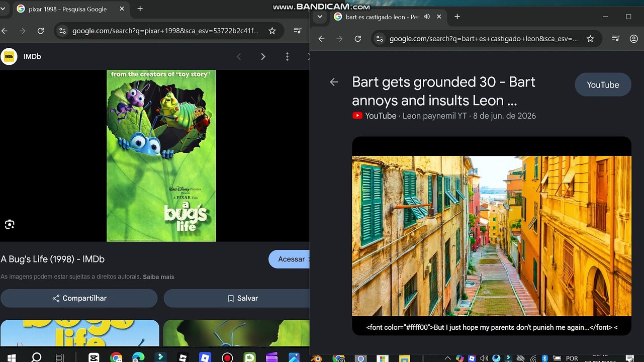Open the Bart gets grounded 30 video title
Viewport: 644px width, 362px height.
tap(444, 91)
